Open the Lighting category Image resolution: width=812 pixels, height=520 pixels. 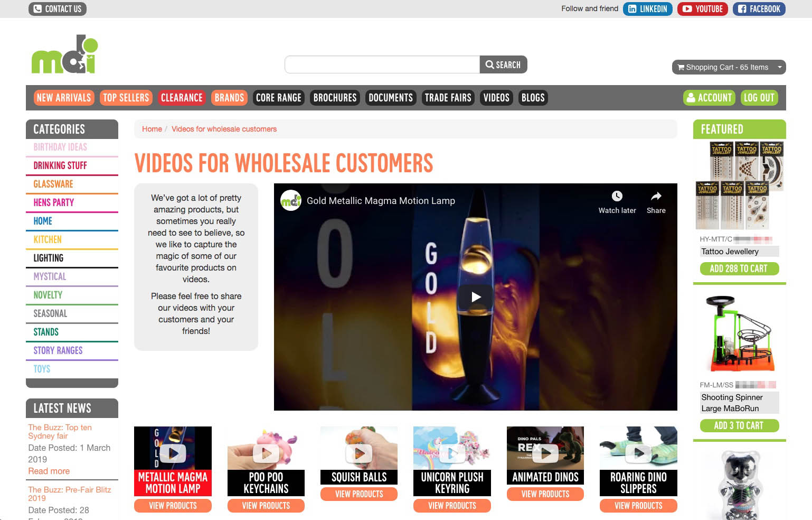pos(49,258)
